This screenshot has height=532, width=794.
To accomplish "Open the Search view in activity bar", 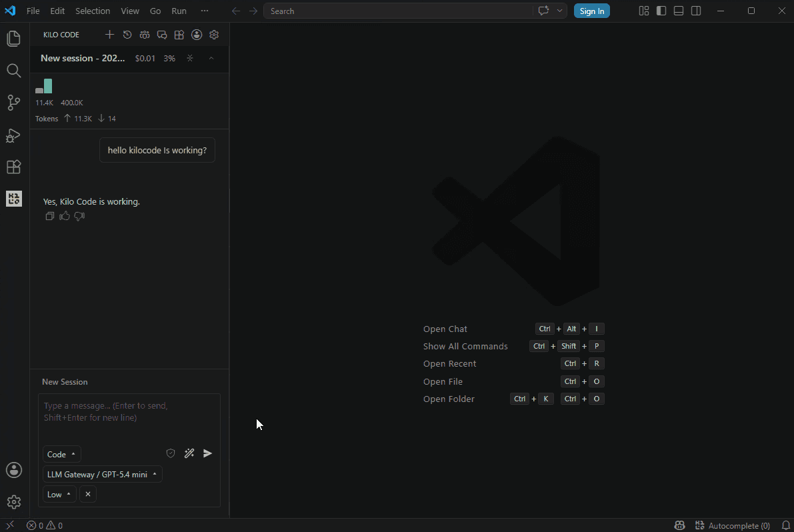I will pyautogui.click(x=14, y=71).
